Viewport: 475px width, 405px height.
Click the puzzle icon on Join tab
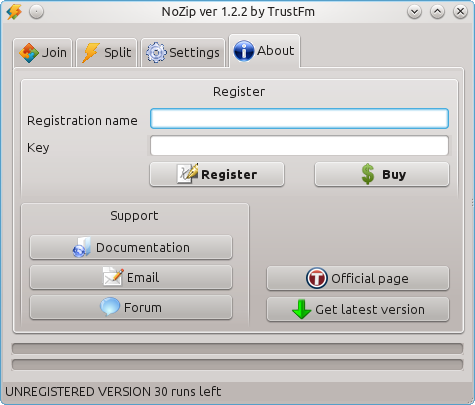point(29,53)
